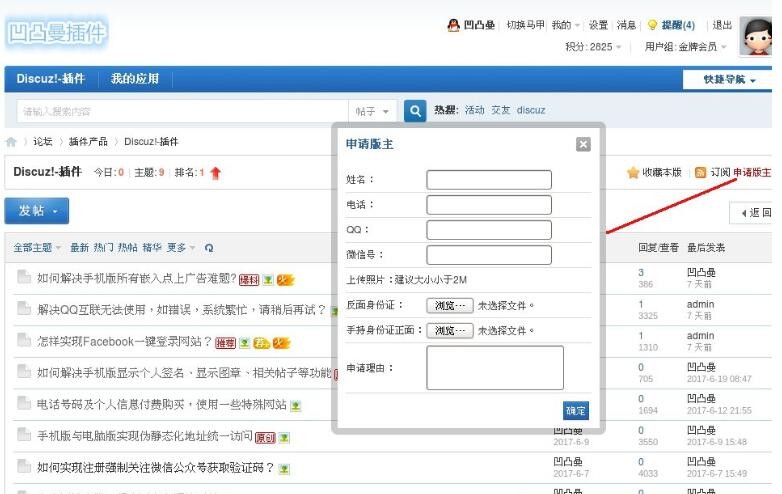Click the red ranking up arrow
The height and width of the screenshot is (494, 782).
215,173
